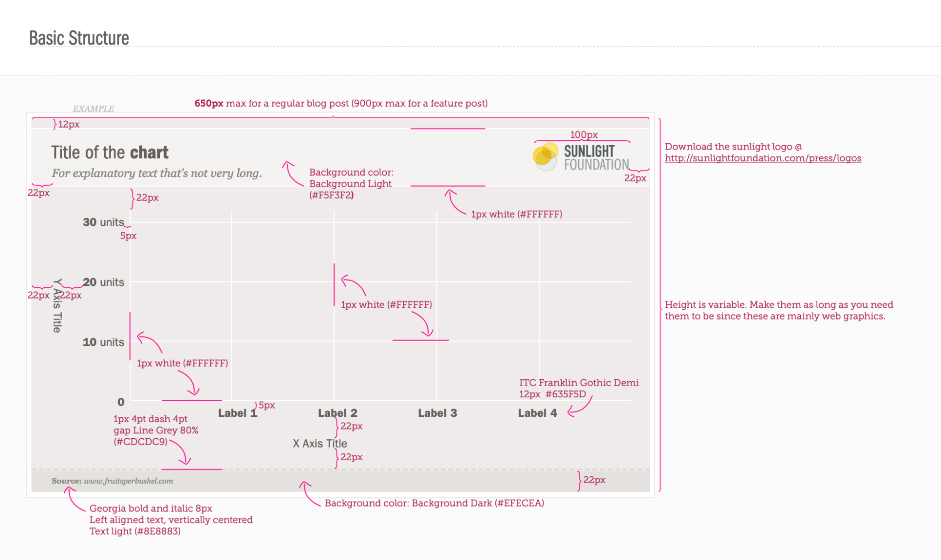Screen dimensions: 941x560
Task: Click the '20 units' y-axis tick label
Action: [103, 282]
